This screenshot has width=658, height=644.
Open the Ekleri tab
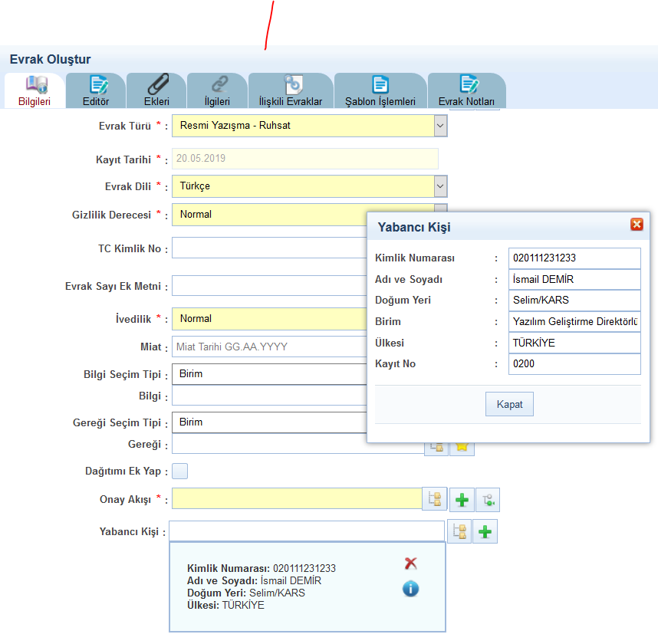coord(156,91)
